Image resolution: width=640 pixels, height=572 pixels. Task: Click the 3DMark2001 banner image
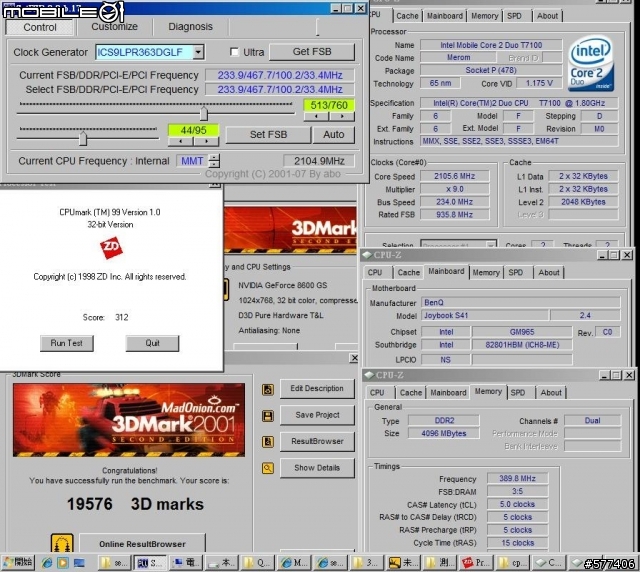(x=129, y=420)
